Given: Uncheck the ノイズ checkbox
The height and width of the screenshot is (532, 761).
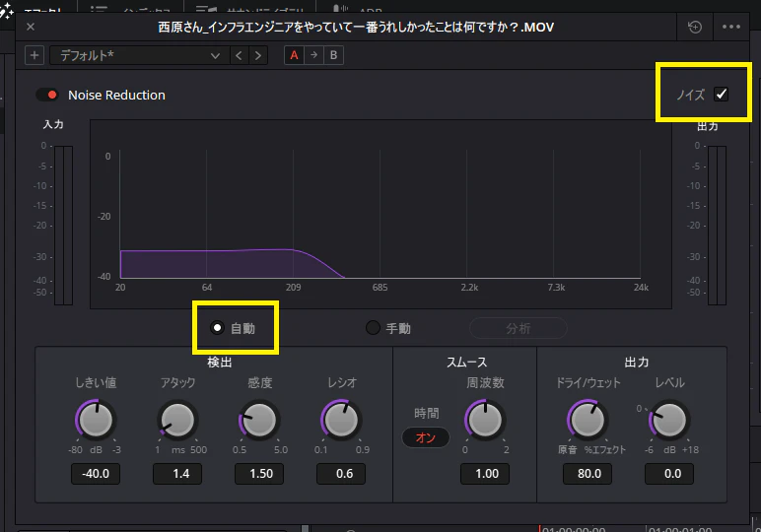Looking at the screenshot, I should 722,94.
